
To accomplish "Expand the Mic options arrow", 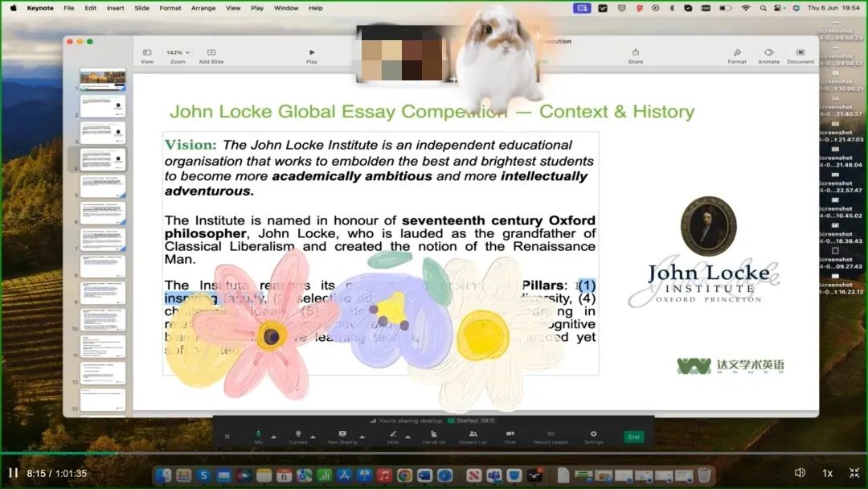I will (x=273, y=437).
